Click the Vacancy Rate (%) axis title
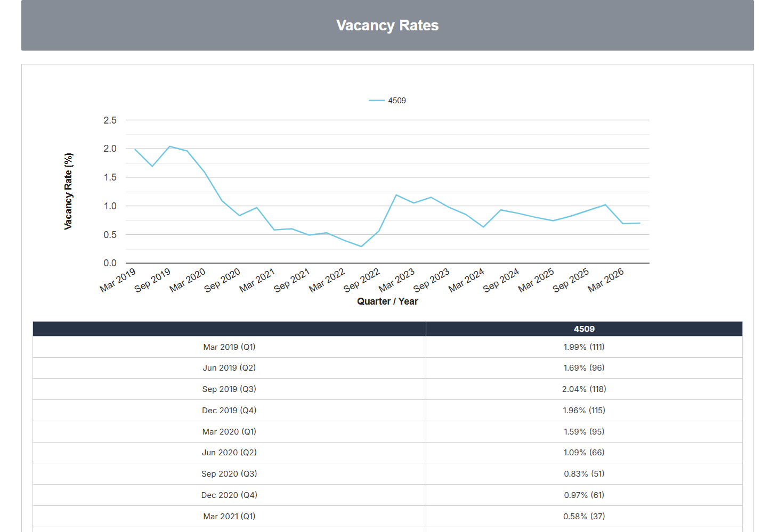 pyautogui.click(x=68, y=192)
